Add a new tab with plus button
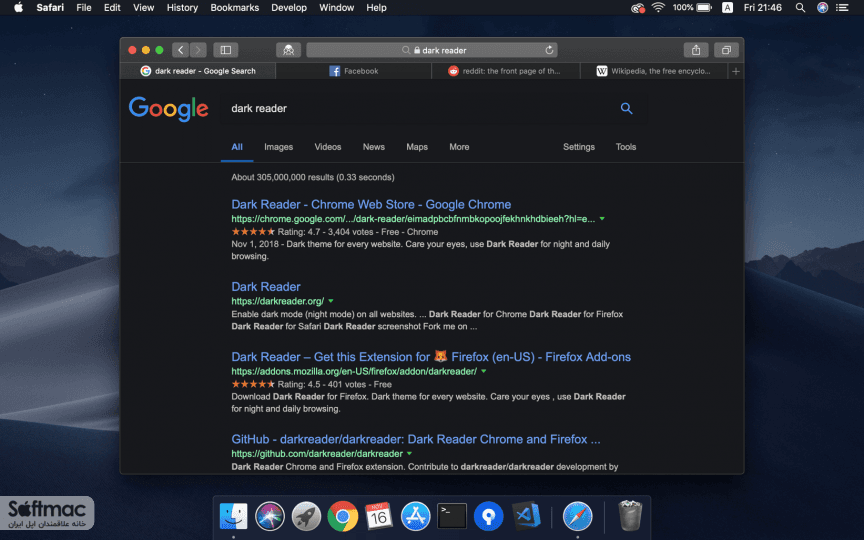Image resolution: width=864 pixels, height=540 pixels. (x=736, y=71)
